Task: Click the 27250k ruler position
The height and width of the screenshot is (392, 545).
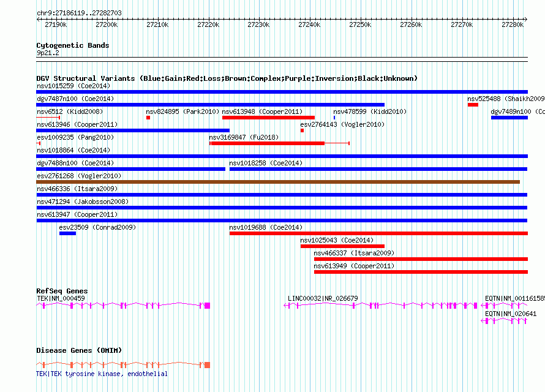Action: (x=360, y=24)
